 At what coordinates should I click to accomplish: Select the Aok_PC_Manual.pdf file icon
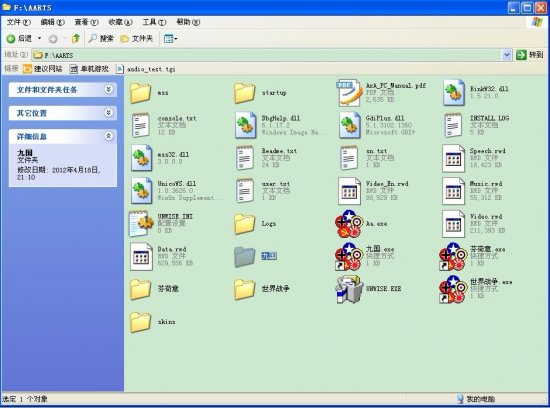pos(349,93)
